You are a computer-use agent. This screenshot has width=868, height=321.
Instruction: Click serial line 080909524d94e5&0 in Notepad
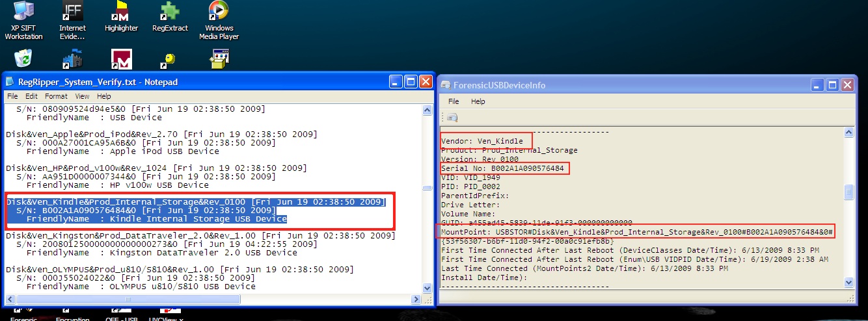pyautogui.click(x=141, y=109)
